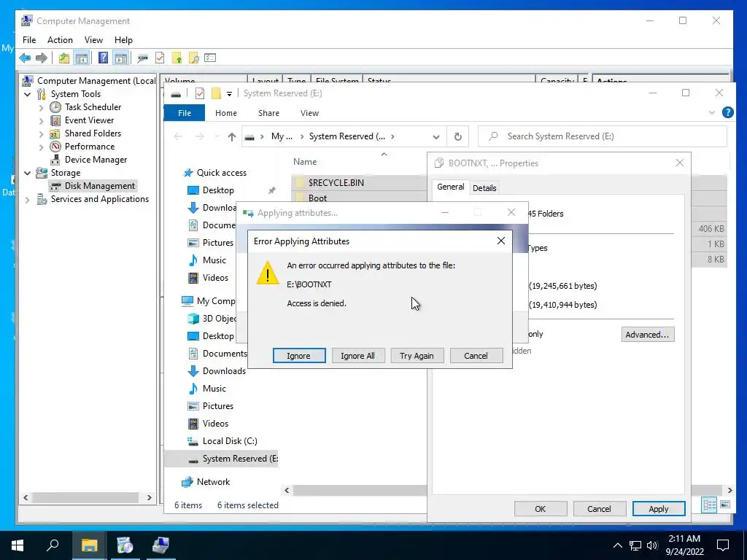Expand the Event Viewer node
Screen dimensions: 747x560
[41, 121]
